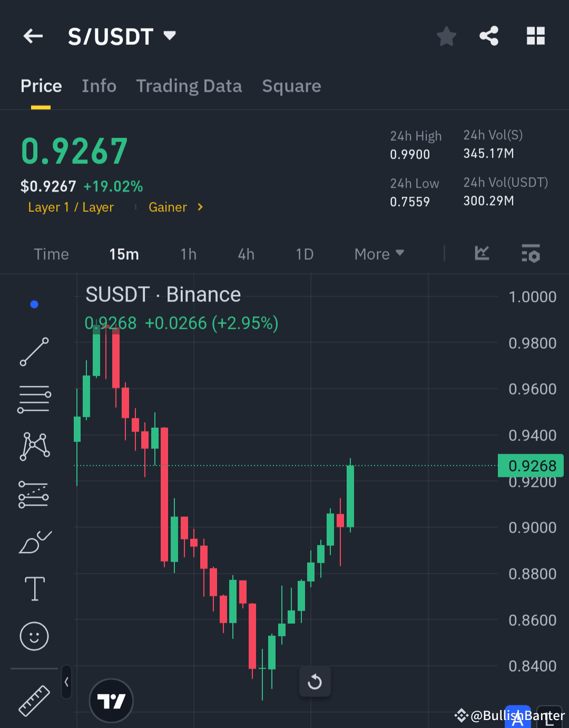The image size is (569, 728).
Task: Open the chart indicators settings icon
Action: coord(531,254)
